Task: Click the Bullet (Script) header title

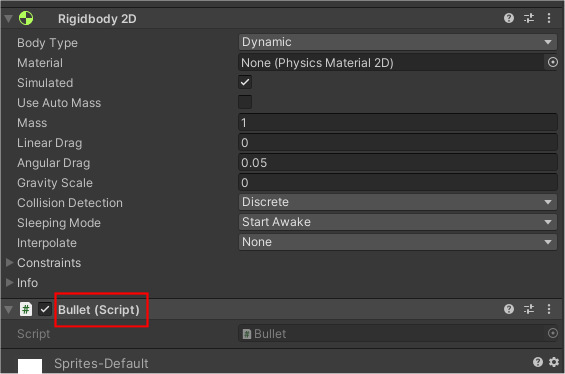Action: 99,310
